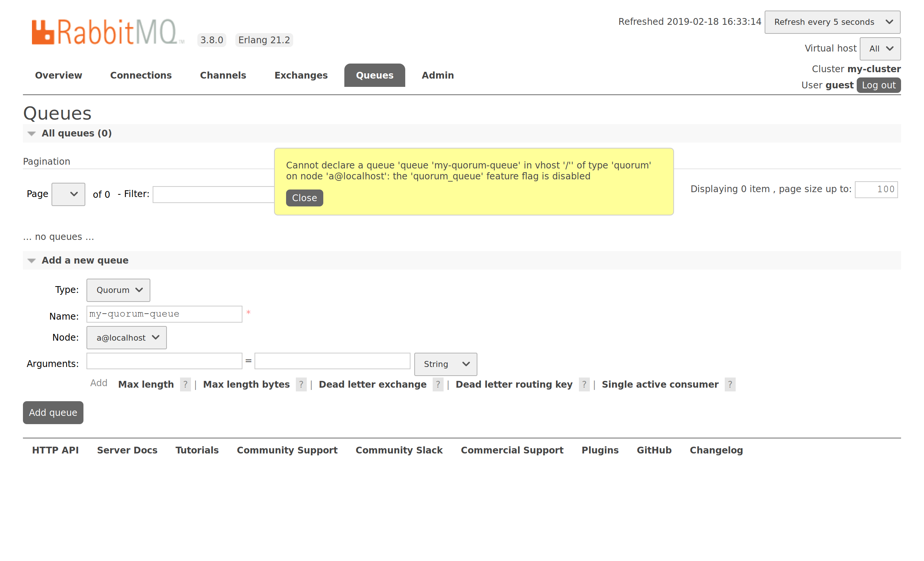The image size is (924, 561).
Task: Log out of the guest user
Action: 879,85
